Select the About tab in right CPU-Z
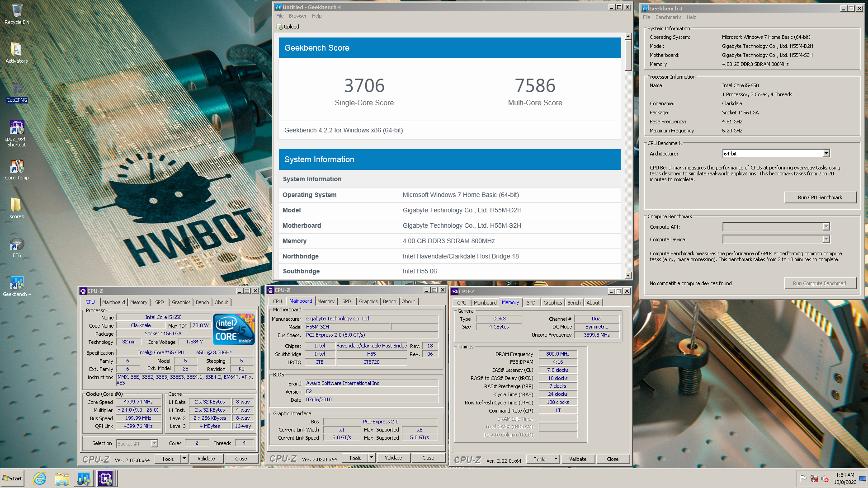 (593, 303)
